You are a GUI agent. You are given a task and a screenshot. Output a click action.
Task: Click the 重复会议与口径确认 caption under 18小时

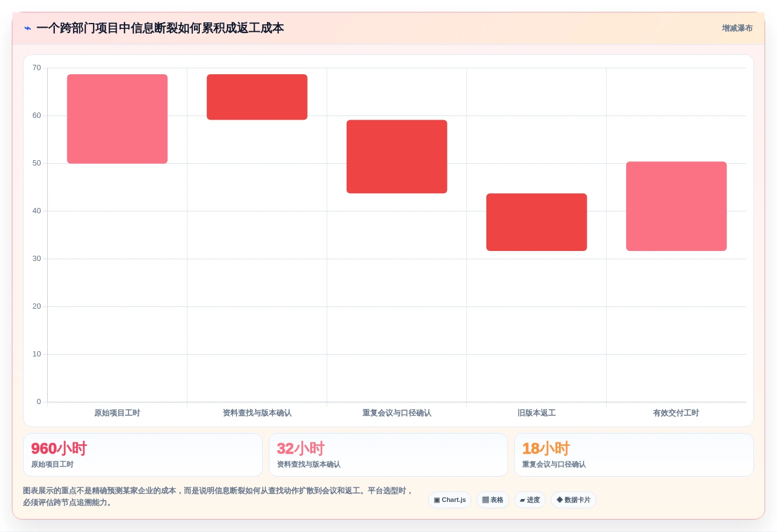(x=554, y=464)
